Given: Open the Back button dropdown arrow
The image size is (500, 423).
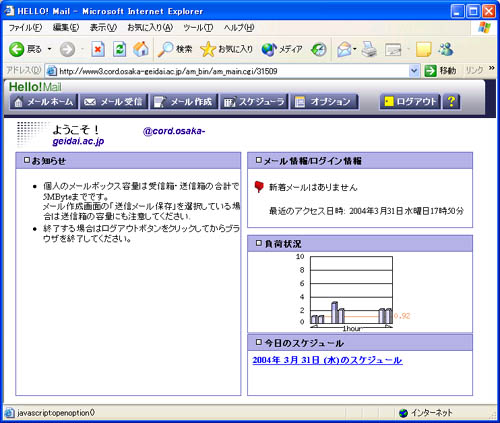Looking at the screenshot, I should click(x=49, y=49).
